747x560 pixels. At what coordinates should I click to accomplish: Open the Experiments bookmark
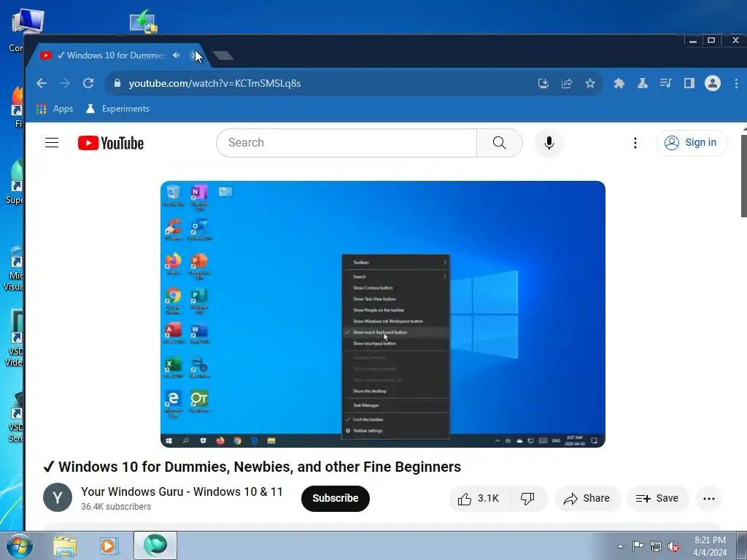(117, 109)
